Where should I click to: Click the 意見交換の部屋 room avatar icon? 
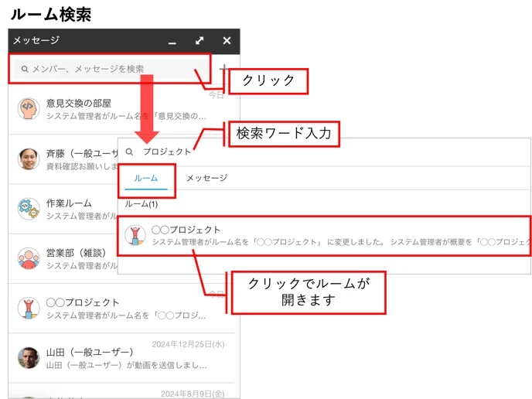pyautogui.click(x=29, y=109)
